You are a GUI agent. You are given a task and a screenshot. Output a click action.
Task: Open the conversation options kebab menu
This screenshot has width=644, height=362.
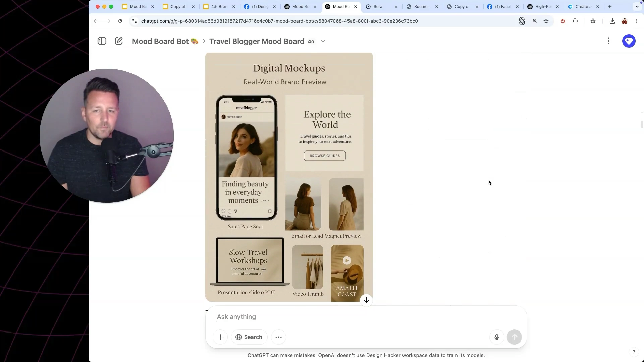(x=608, y=41)
